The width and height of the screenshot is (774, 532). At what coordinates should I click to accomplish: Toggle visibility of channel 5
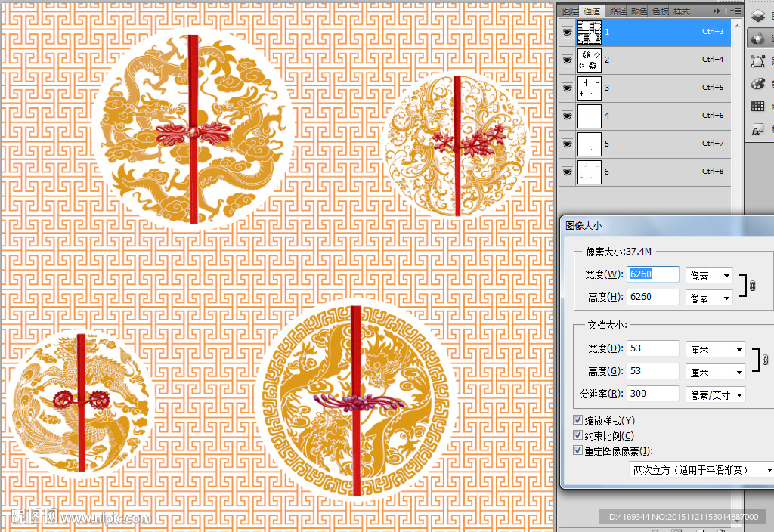tap(567, 144)
